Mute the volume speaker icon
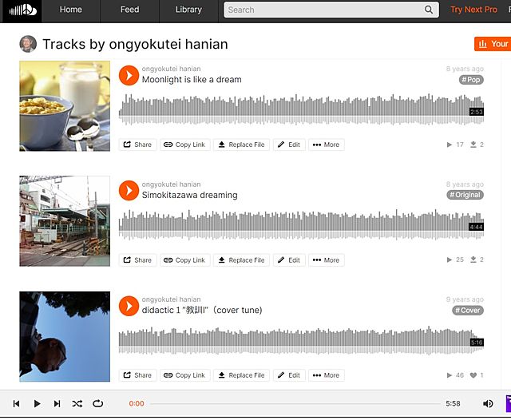 (488, 404)
